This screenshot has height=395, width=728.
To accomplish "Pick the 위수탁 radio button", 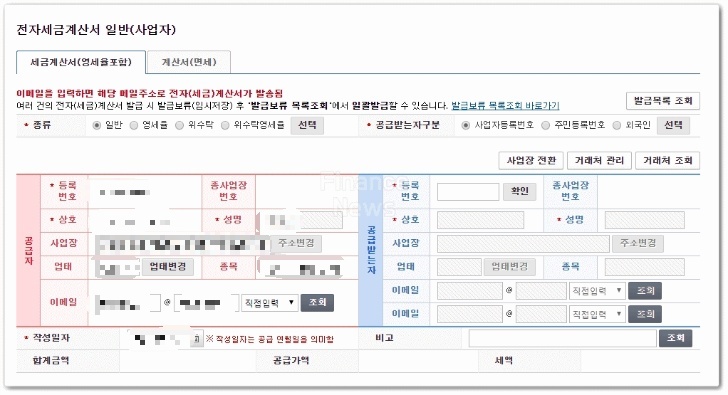I will (x=179, y=125).
